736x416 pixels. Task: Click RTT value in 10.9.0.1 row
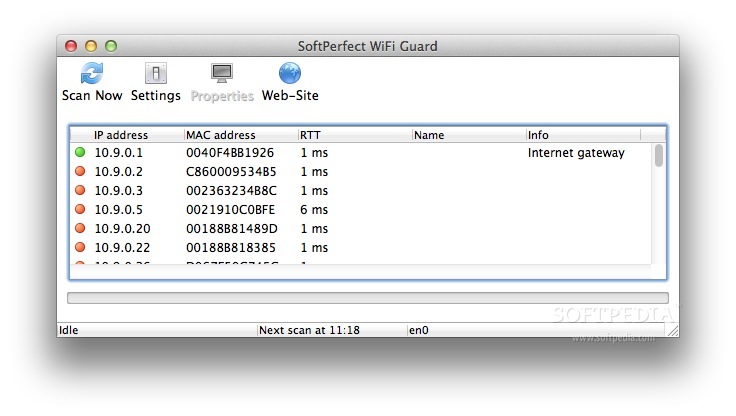(314, 153)
